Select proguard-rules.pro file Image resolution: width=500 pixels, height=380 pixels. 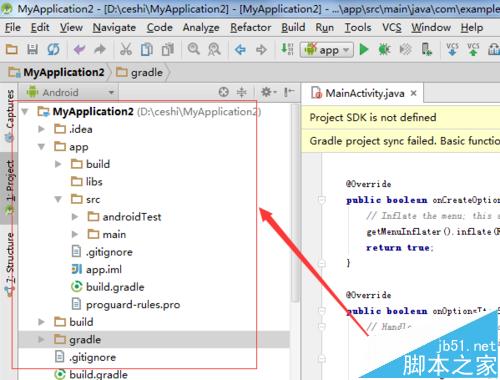tap(126, 305)
